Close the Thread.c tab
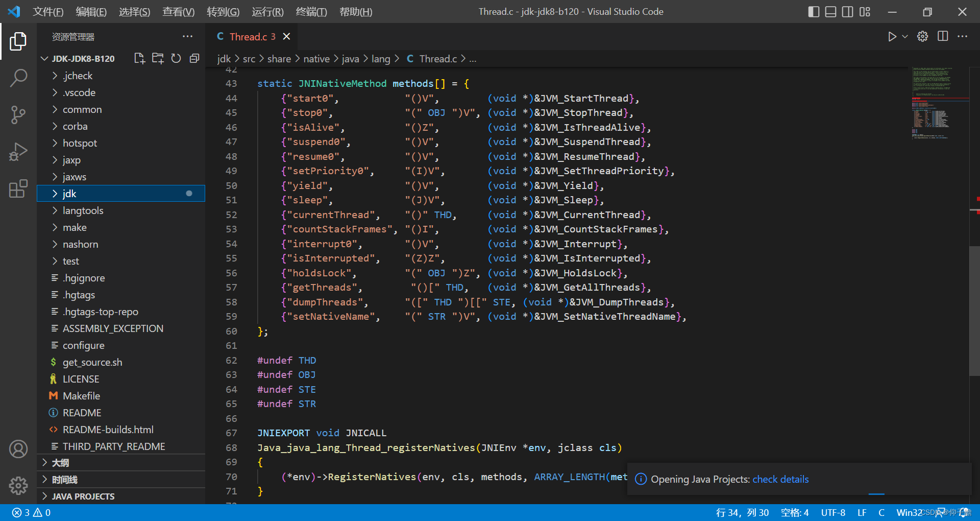This screenshot has height=521, width=980. [287, 36]
